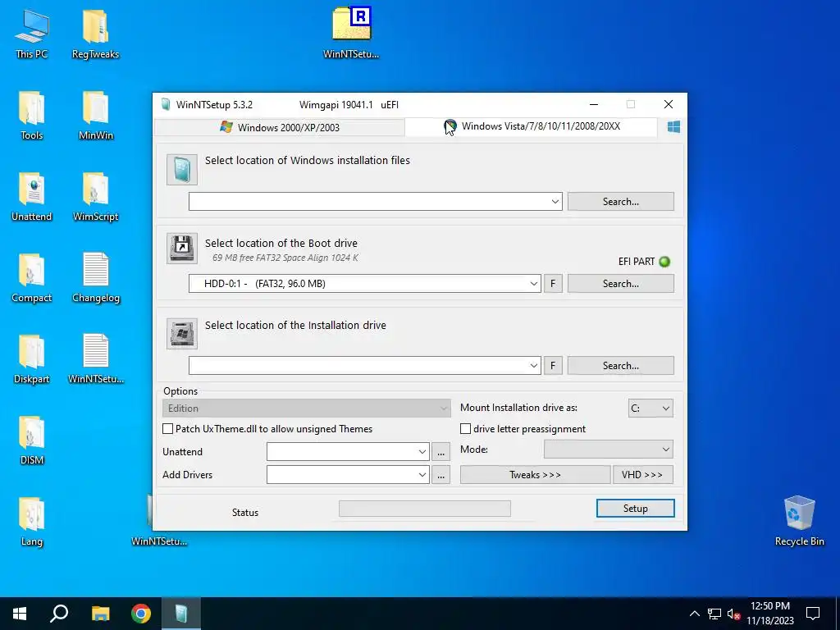
Task: Open the Diskpart folder icon
Action: tap(32, 358)
